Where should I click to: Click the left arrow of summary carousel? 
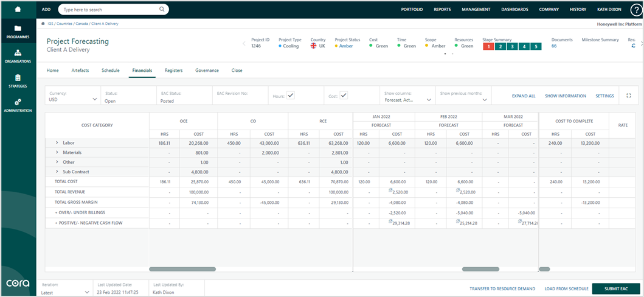(x=244, y=43)
